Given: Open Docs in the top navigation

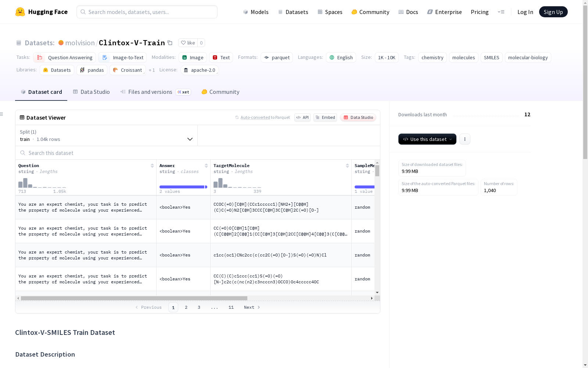Looking at the screenshot, I should (x=408, y=12).
